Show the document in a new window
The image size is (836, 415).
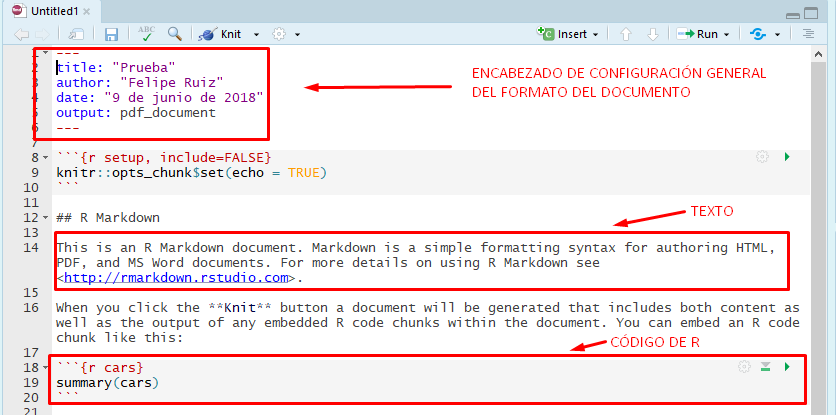[76, 35]
